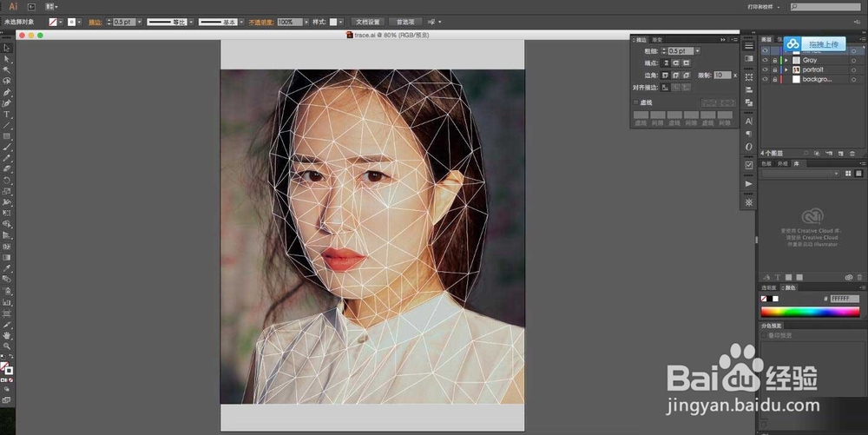Unlock the Gray layer
The height and width of the screenshot is (435, 868).
tap(774, 60)
